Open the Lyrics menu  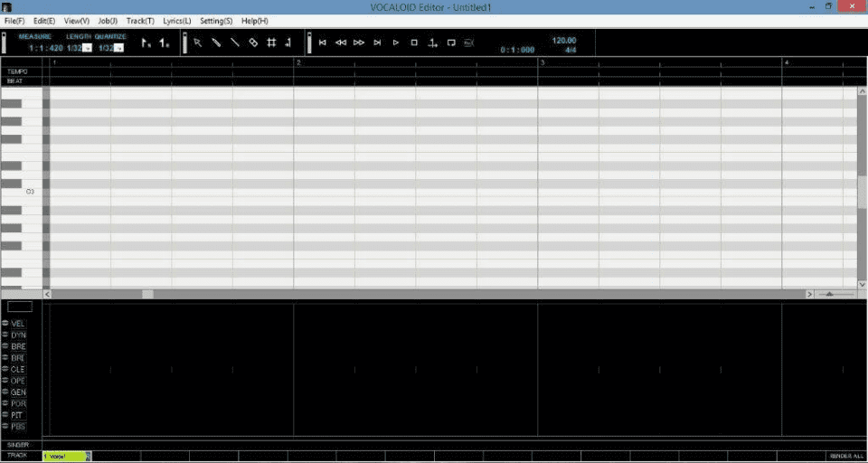(x=177, y=21)
